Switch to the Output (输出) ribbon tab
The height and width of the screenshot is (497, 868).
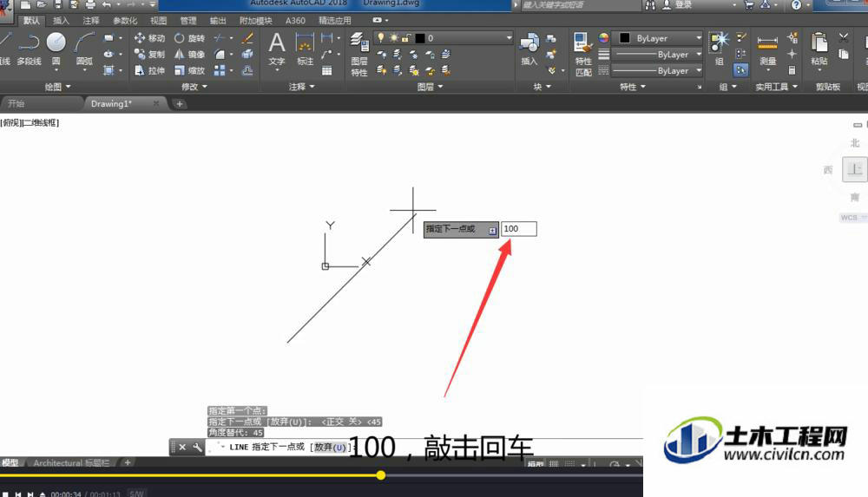click(218, 21)
